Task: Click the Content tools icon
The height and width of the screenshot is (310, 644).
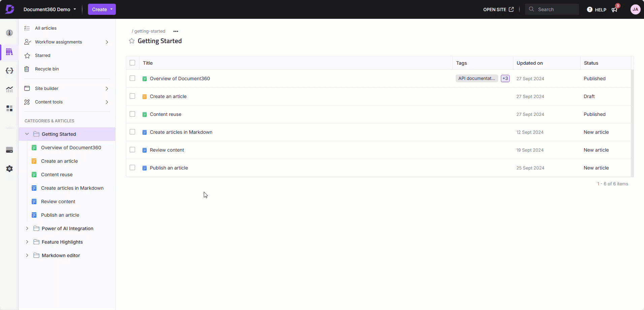Action: click(27, 102)
